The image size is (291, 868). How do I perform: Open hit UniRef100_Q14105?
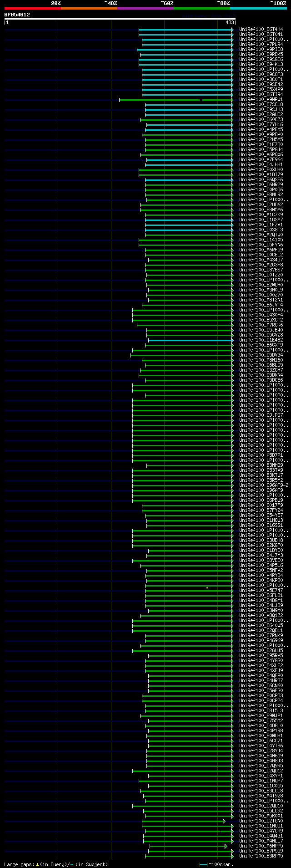[261, 240]
